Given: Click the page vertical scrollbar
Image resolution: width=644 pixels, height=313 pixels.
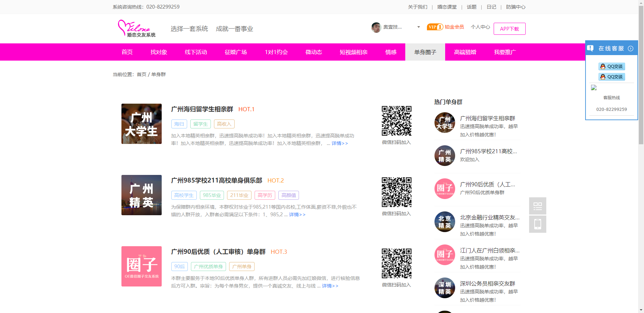Looking at the screenshot, I should point(641,76).
